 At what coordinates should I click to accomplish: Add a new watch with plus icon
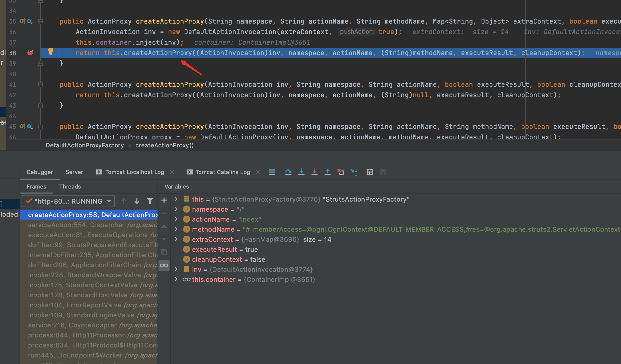point(164,200)
